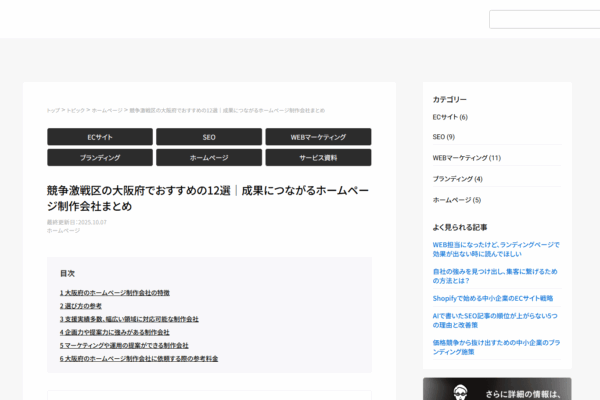
Task: Open sidebar category ECサイト (6)
Action: (449, 117)
